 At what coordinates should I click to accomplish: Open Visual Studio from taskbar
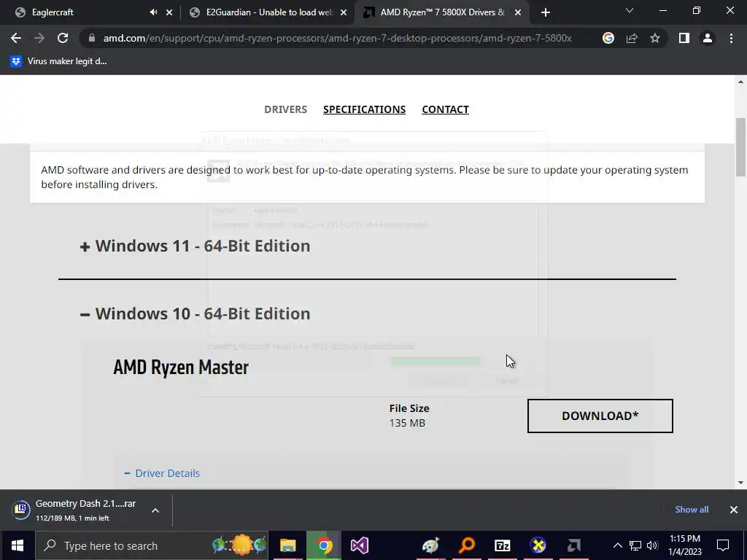pos(360,545)
